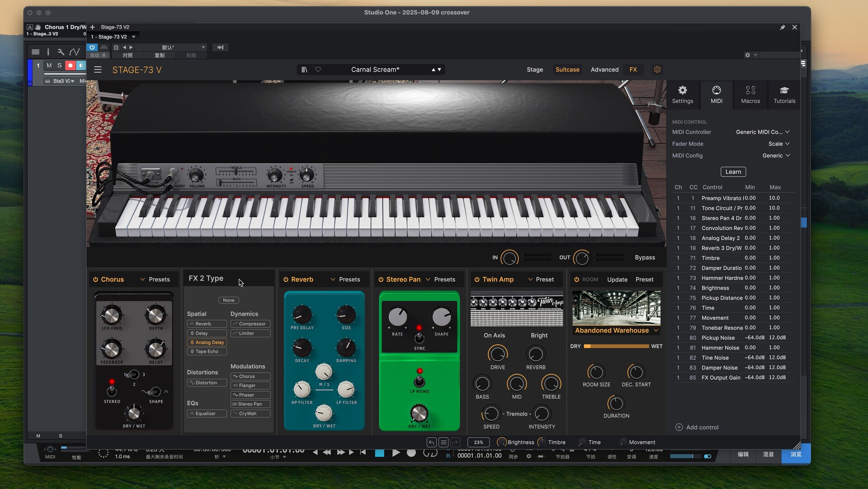Viewport: 868px width, 489px height.
Task: Choose Reverb in Spatial list
Action: (x=207, y=324)
